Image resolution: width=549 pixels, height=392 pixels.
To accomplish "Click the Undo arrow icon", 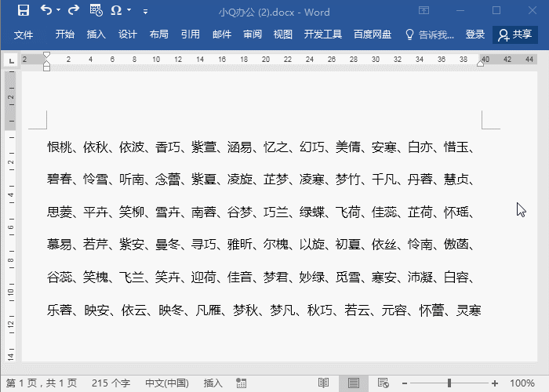I will [45, 9].
